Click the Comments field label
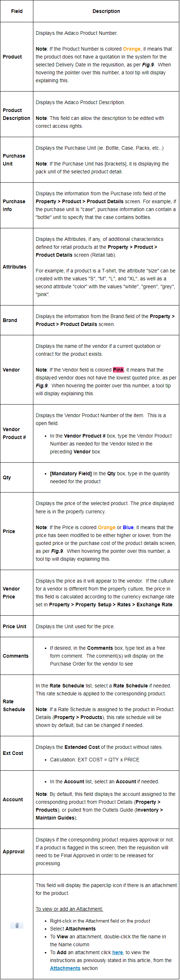This screenshot has height=980, width=180. point(15,655)
